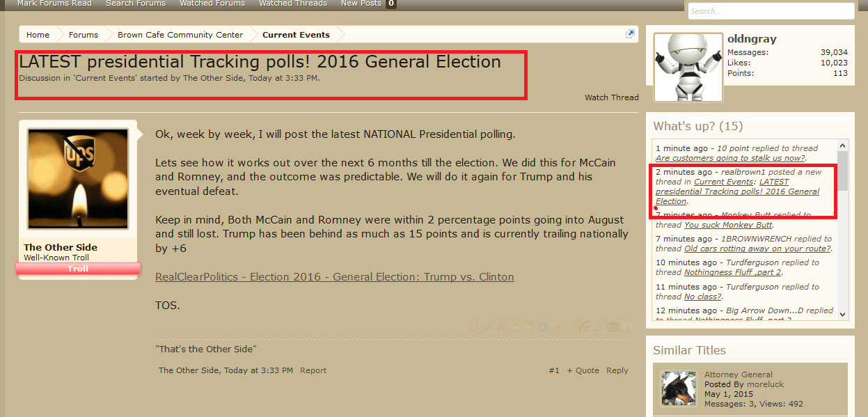Click the paintbrush reaction icon
The height and width of the screenshot is (417, 868).
599,326
